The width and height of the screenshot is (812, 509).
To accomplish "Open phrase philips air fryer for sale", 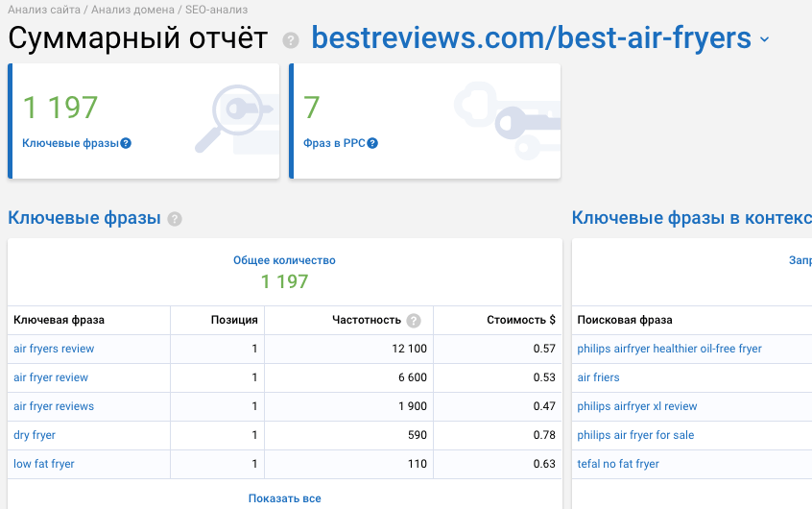I will pyautogui.click(x=635, y=435).
